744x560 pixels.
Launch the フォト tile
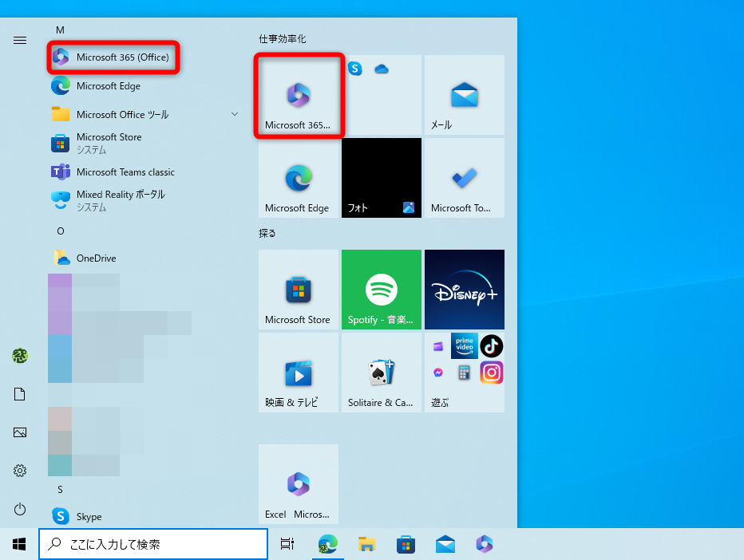coord(381,177)
